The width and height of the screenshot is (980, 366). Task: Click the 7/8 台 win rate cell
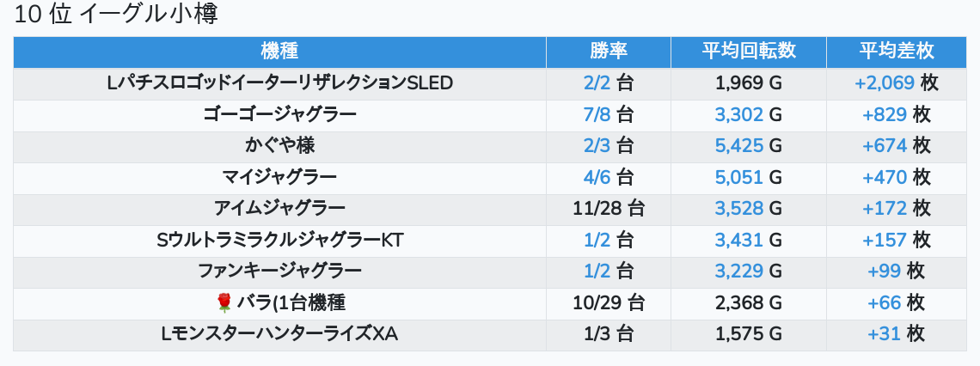pyautogui.click(x=608, y=115)
